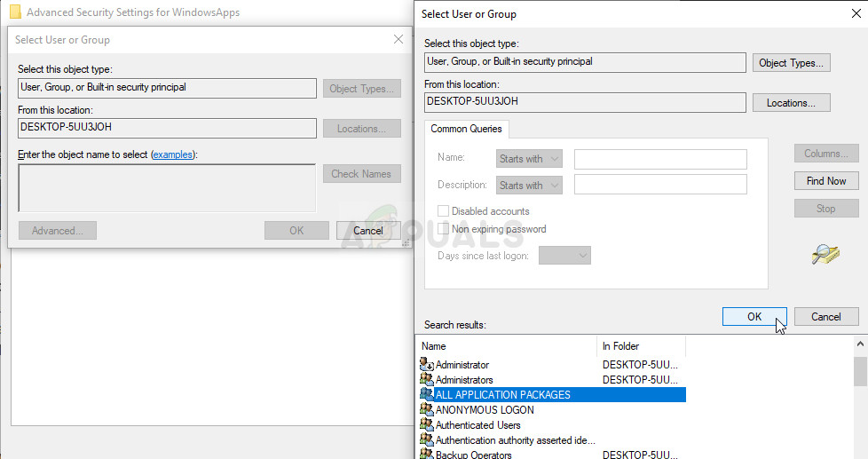
Task: Click the In Folder cell for Administrators
Action: (x=640, y=380)
